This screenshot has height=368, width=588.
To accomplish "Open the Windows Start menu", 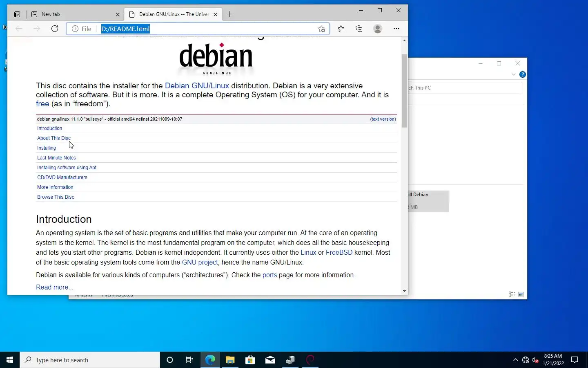I will (10, 360).
